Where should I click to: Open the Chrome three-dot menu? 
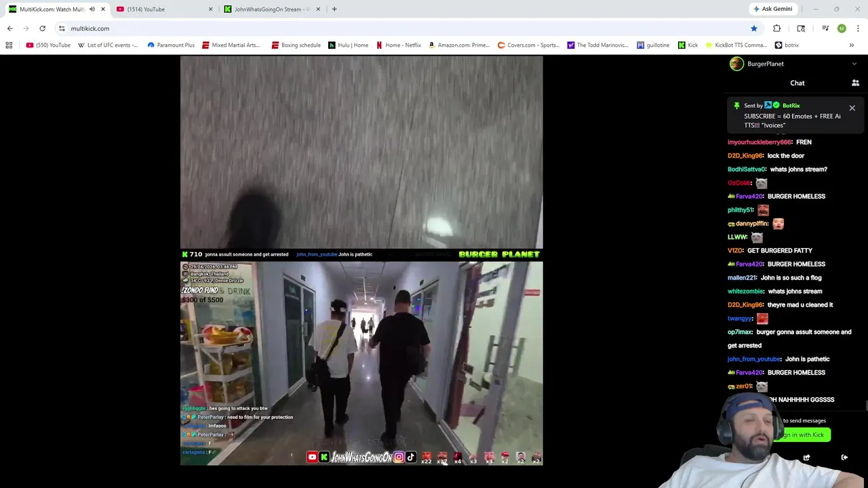(x=858, y=28)
